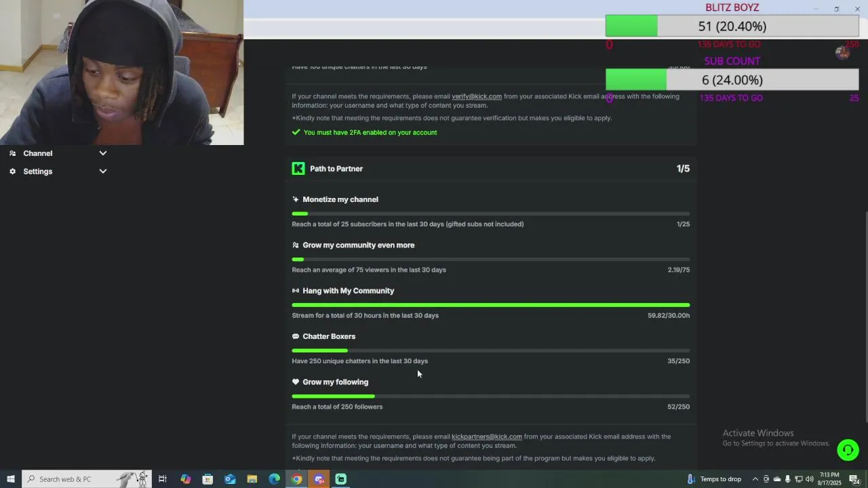868x488 pixels.
Task: Click the 2.19/75 average viewers value
Action: (x=679, y=270)
